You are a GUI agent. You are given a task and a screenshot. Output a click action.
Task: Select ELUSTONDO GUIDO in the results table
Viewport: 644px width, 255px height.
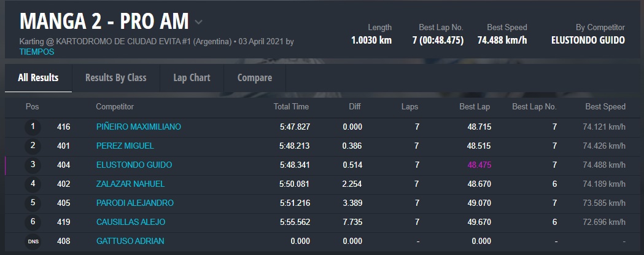pyautogui.click(x=134, y=165)
